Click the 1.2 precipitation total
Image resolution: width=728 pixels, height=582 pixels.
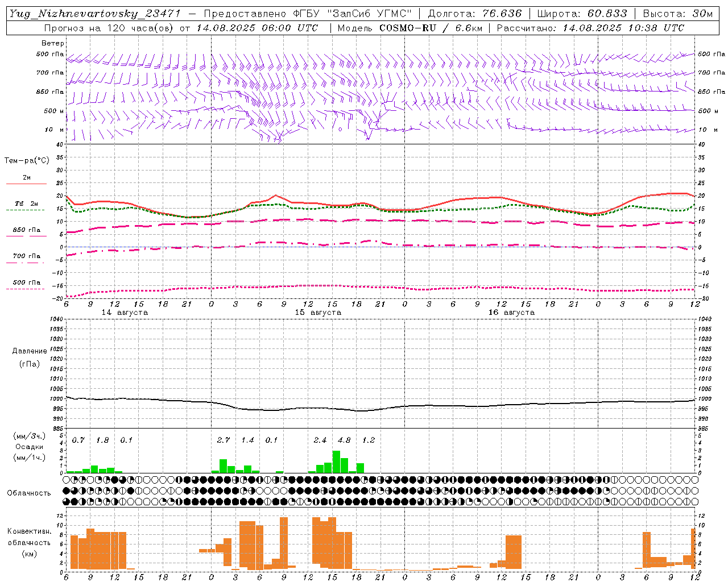click(369, 440)
